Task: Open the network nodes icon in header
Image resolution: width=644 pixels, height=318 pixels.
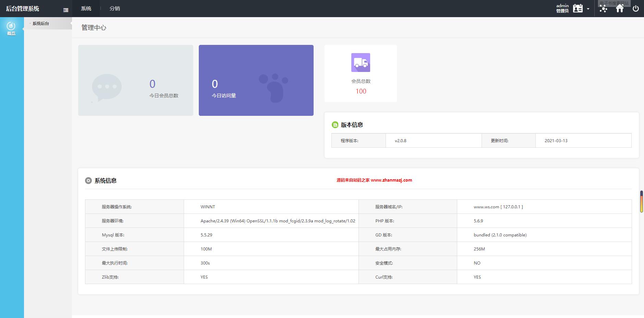Action: click(x=603, y=9)
